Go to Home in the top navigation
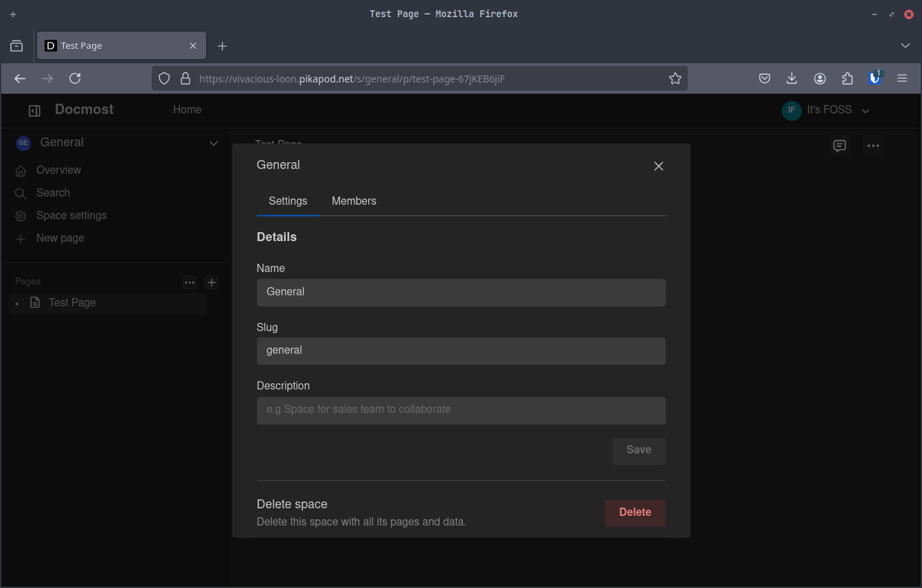The width and height of the screenshot is (922, 588). pos(187,109)
